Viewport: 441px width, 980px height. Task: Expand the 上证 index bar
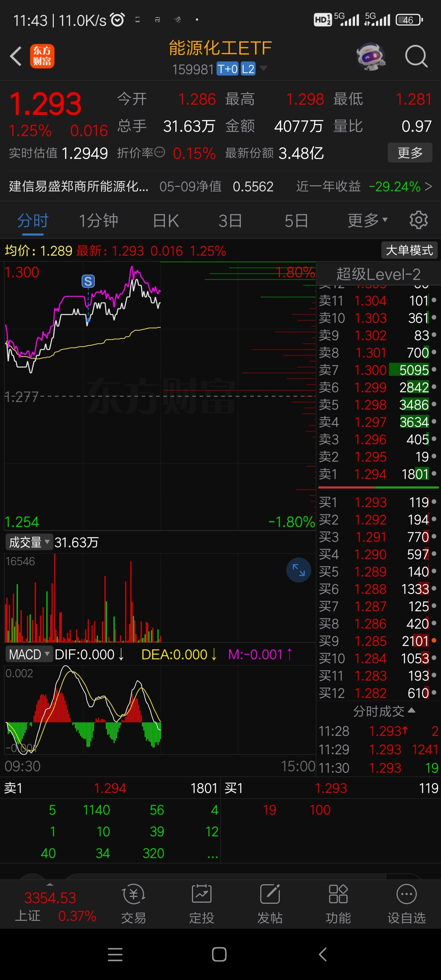pyautogui.click(x=50, y=885)
